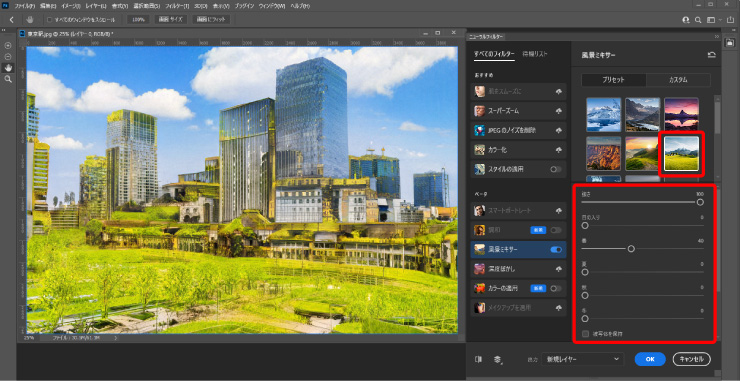Collapse the neural filter panel with double chevron

click(716, 36)
